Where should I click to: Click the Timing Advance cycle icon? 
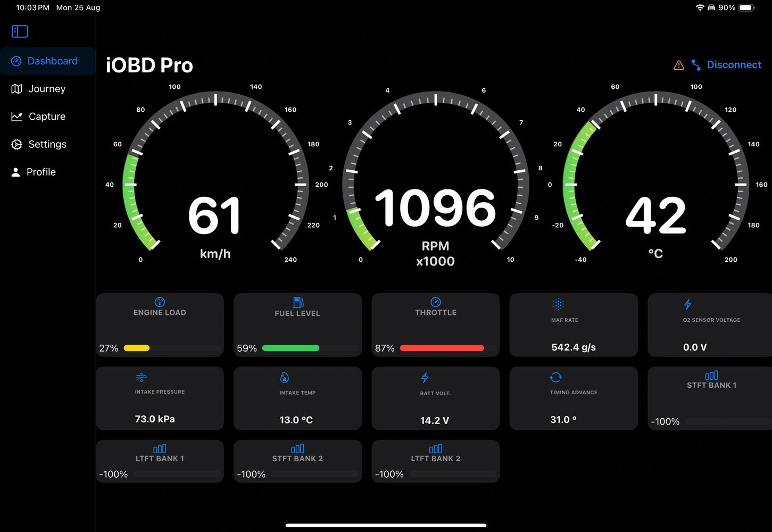coord(555,377)
